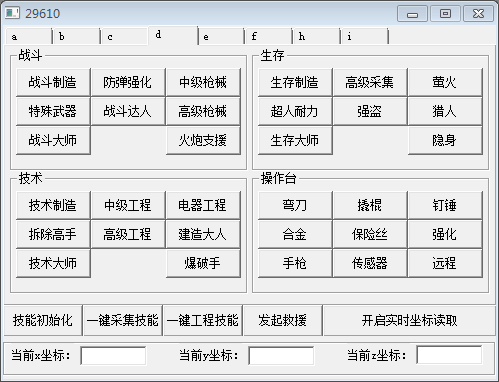Focus the 当前x坐标 input field
499x382 pixels.
(x=113, y=356)
